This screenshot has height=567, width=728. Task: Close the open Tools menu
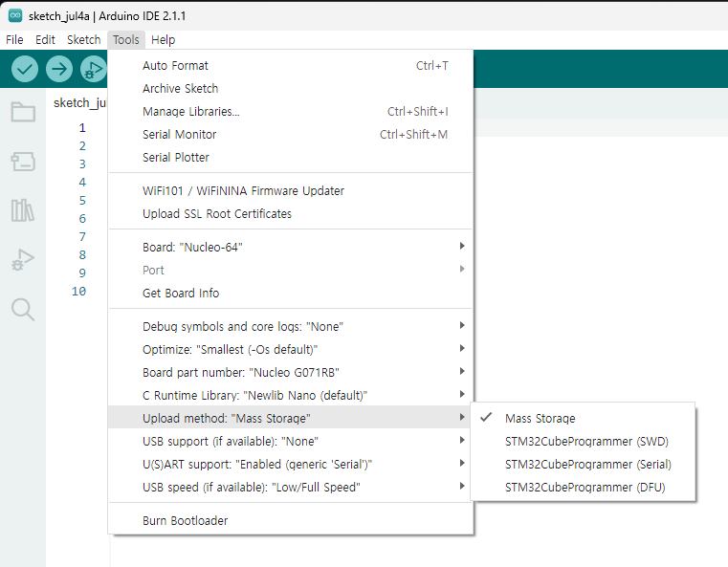point(126,40)
